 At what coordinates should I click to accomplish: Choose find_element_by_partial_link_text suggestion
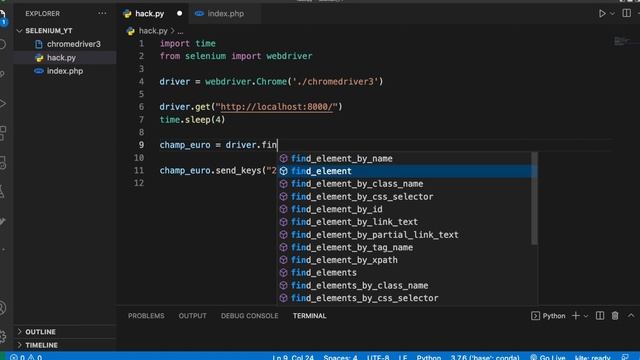(x=407, y=235)
